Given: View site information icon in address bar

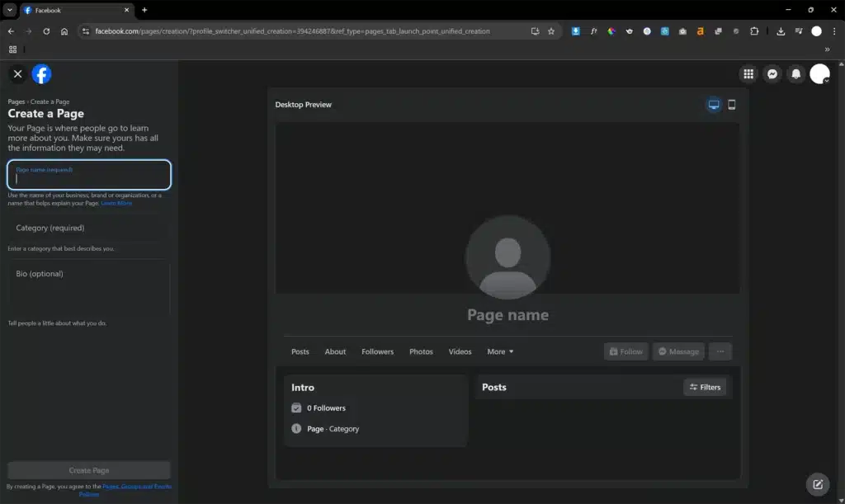Looking at the screenshot, I should [85, 31].
